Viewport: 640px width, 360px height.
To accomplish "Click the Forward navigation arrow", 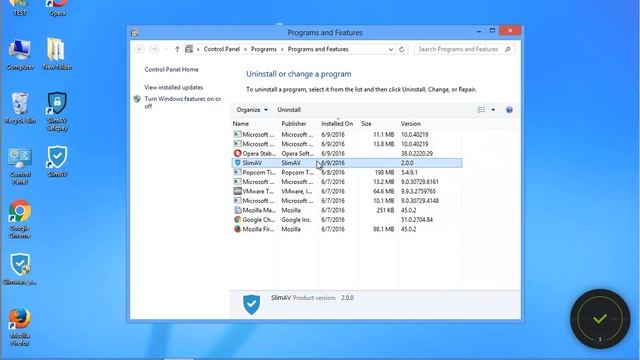I will (154, 49).
